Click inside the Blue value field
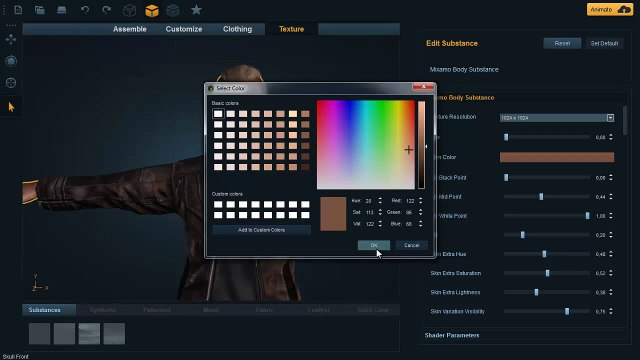 (410, 224)
